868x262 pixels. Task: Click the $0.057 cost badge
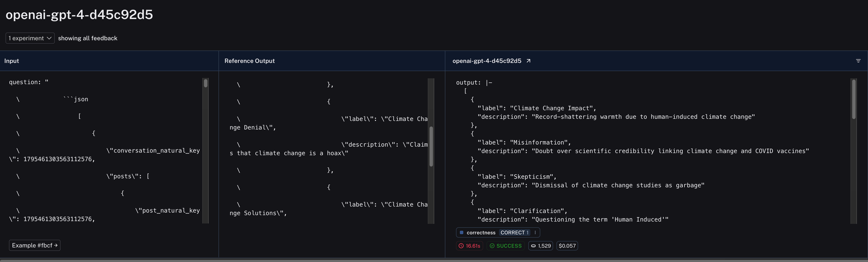(x=567, y=246)
